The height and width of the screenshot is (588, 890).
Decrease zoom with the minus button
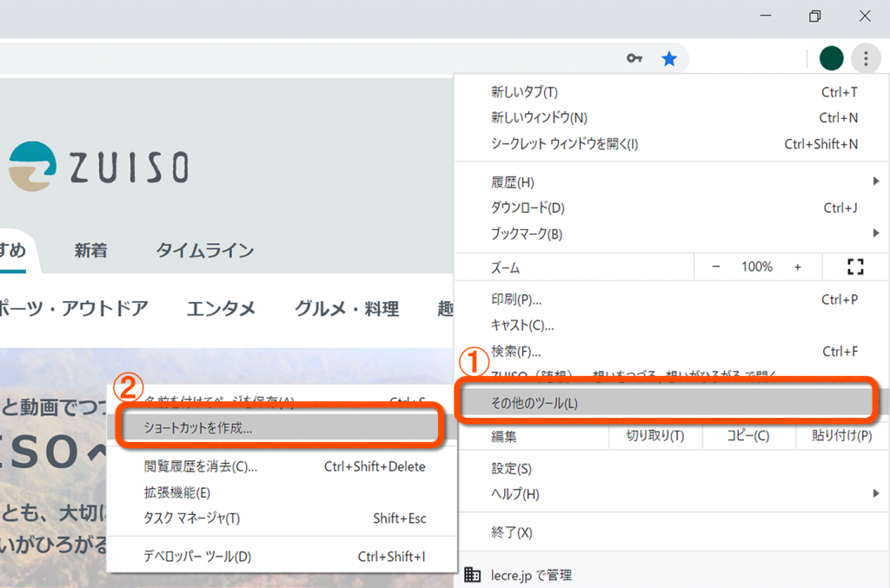(x=716, y=268)
